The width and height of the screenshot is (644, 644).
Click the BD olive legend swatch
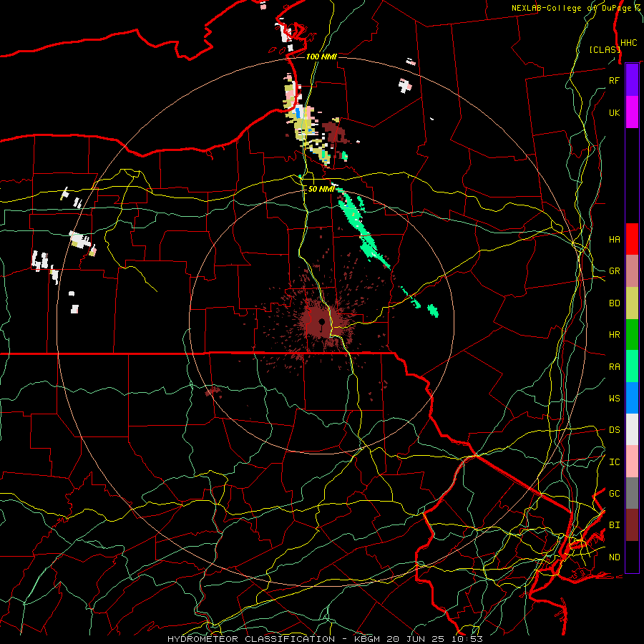point(632,303)
